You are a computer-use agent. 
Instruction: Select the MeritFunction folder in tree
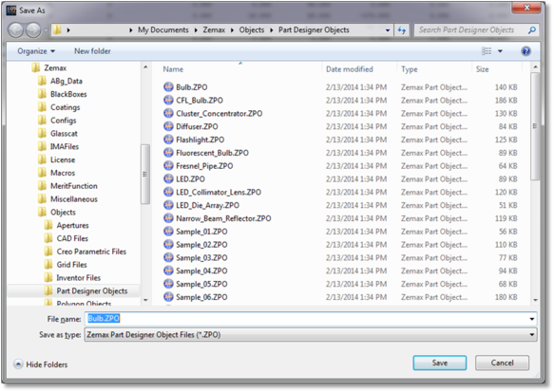pyautogui.click(x=73, y=186)
